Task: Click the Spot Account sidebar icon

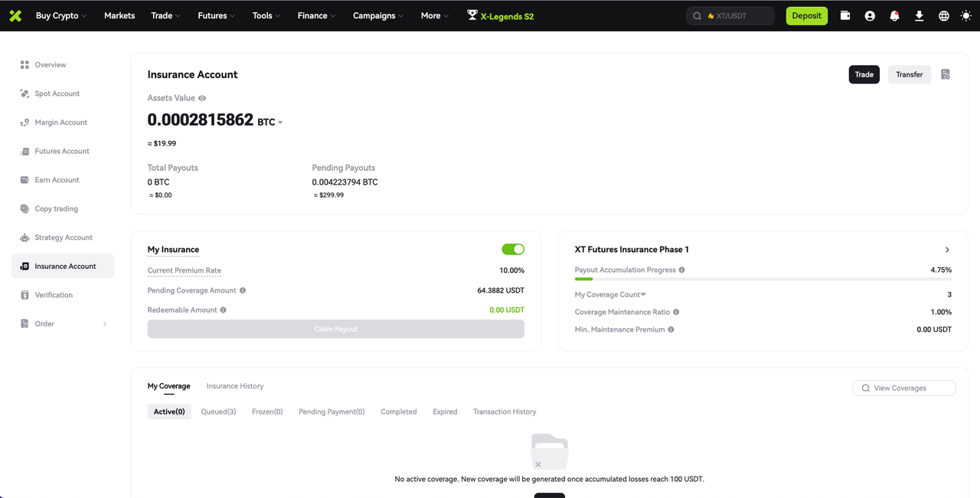Action: click(x=24, y=93)
